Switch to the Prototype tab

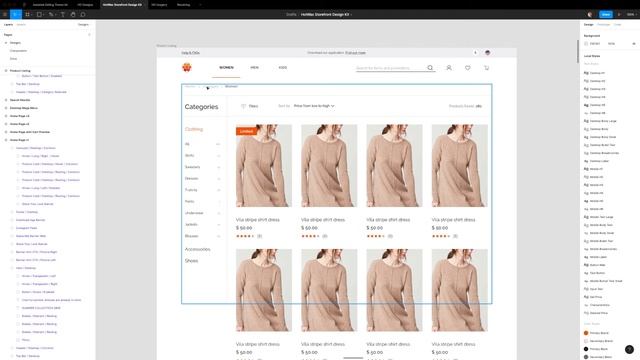point(603,24)
